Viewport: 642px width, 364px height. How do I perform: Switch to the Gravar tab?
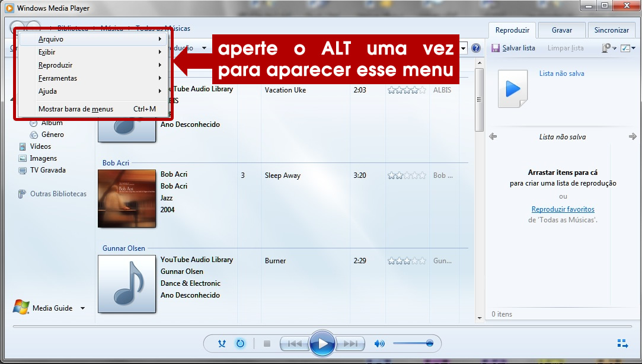pyautogui.click(x=561, y=30)
